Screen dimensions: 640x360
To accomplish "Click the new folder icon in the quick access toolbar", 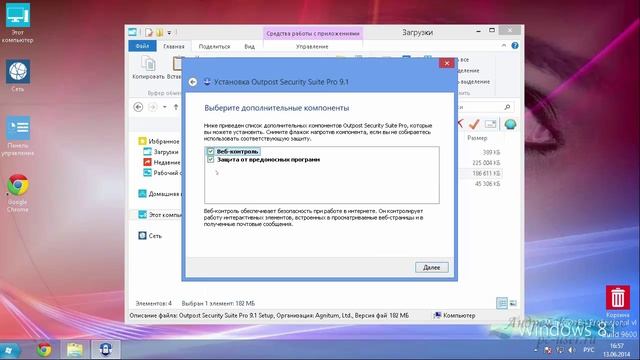I will click(160, 32).
